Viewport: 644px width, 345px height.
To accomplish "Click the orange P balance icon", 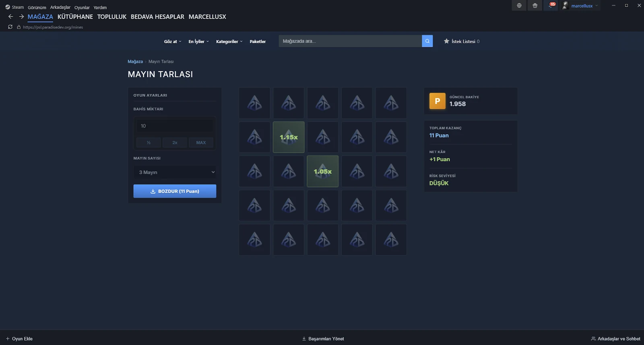I will (x=438, y=101).
